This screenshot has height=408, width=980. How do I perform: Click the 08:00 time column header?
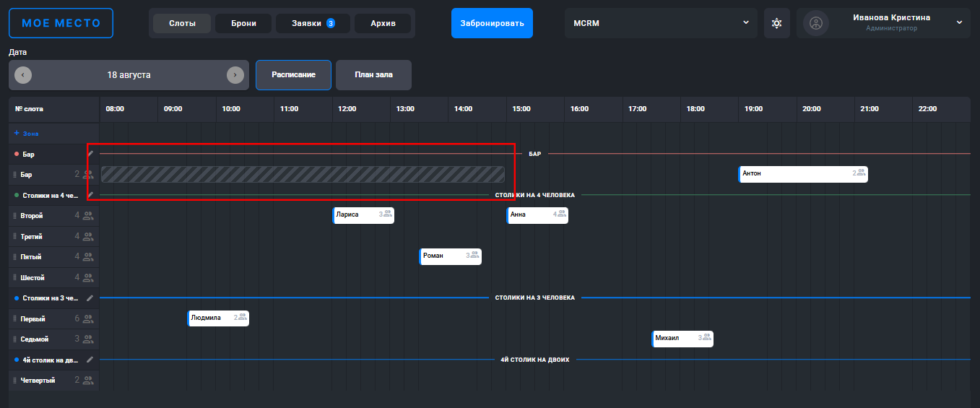[115, 109]
